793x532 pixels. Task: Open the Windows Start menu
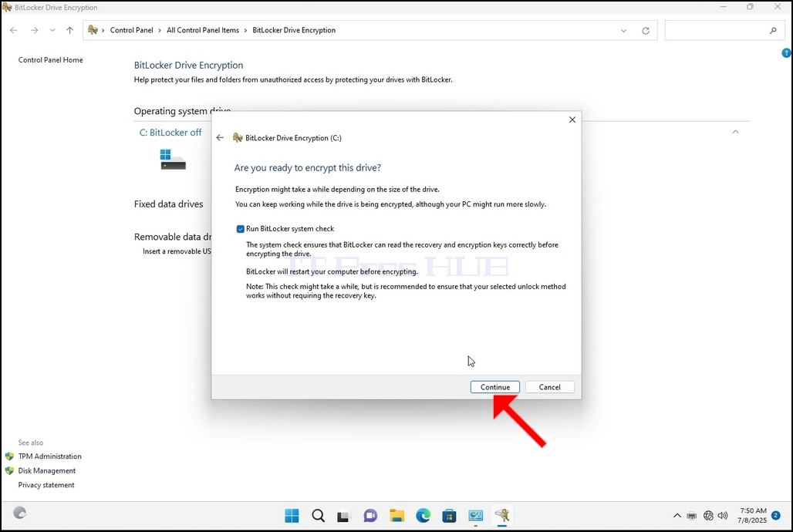(292, 516)
